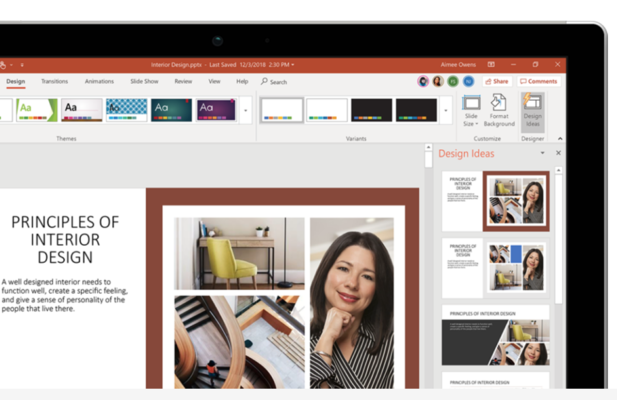Click first collaborator avatar with pink ring
The width and height of the screenshot is (617, 400).
(x=423, y=81)
